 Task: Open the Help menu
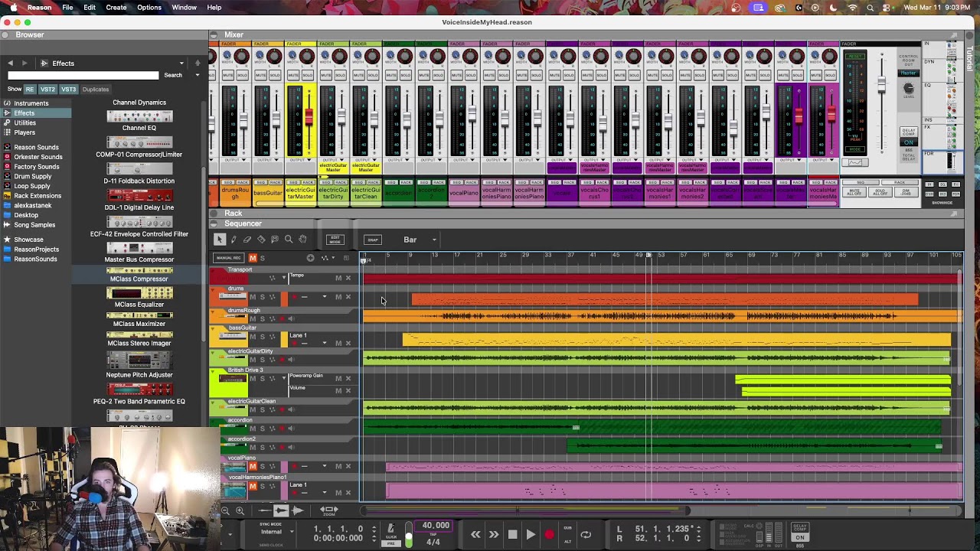[214, 8]
